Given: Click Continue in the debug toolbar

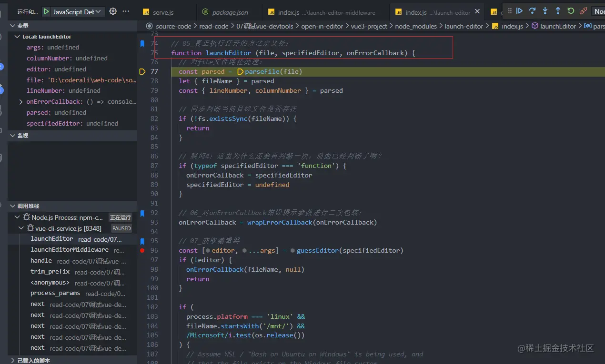Looking at the screenshot, I should (520, 11).
